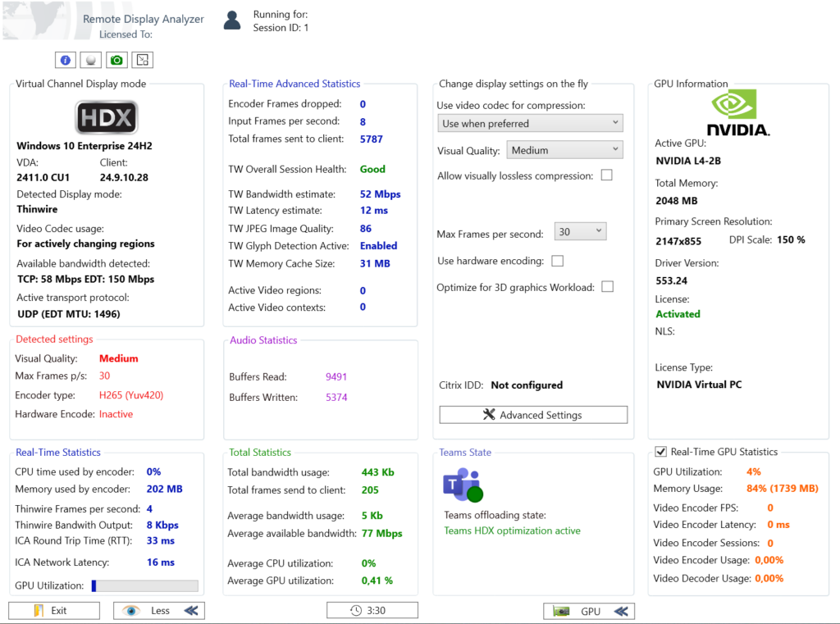The image size is (840, 624).
Task: Click the Less button to collapse details
Action: pyautogui.click(x=159, y=611)
